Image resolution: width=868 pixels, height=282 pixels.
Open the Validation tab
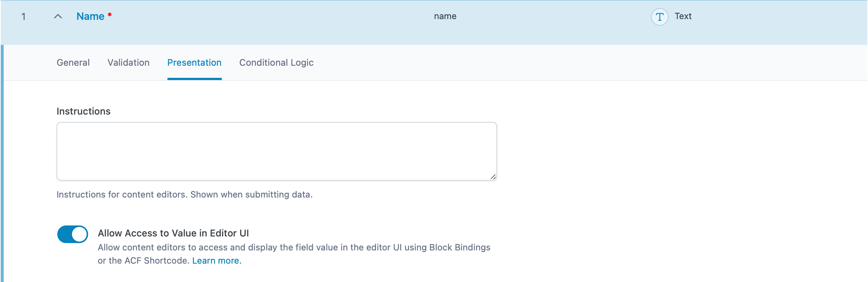[x=128, y=62]
